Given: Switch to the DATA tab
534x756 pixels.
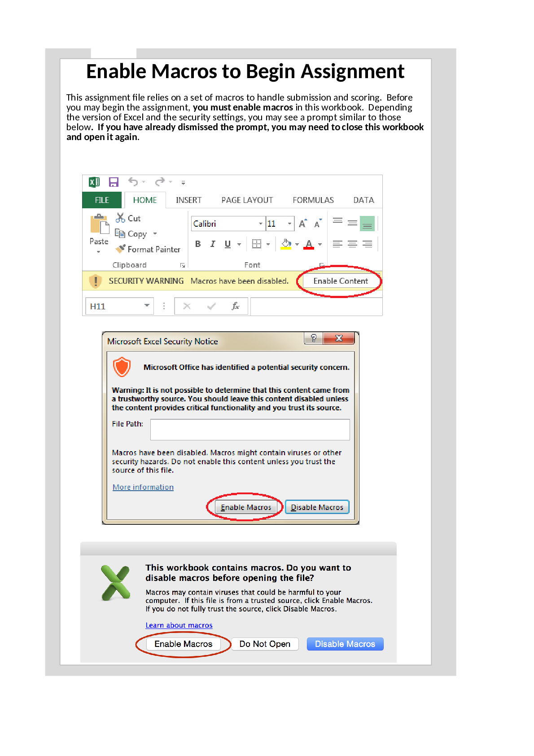Looking at the screenshot, I should click(363, 200).
